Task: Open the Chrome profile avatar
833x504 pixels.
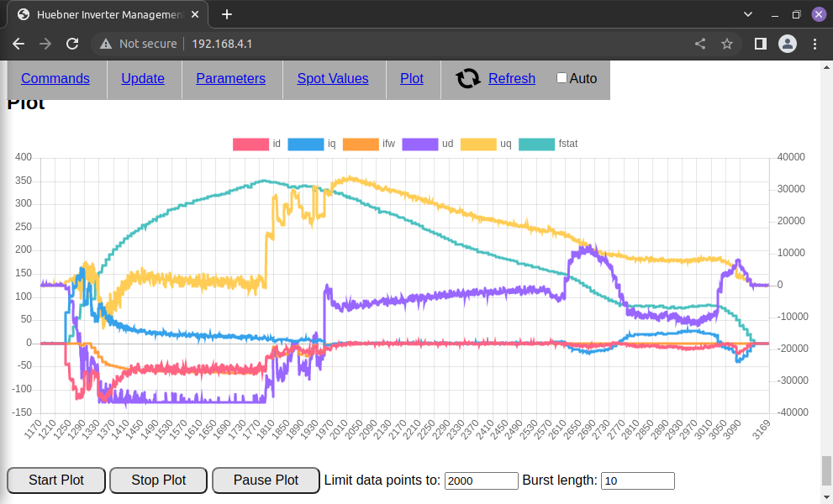Action: coord(787,44)
